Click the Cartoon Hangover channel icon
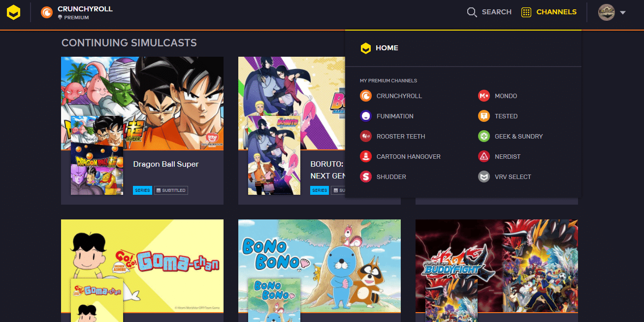Viewport: 644px width, 322px height. [x=365, y=156]
